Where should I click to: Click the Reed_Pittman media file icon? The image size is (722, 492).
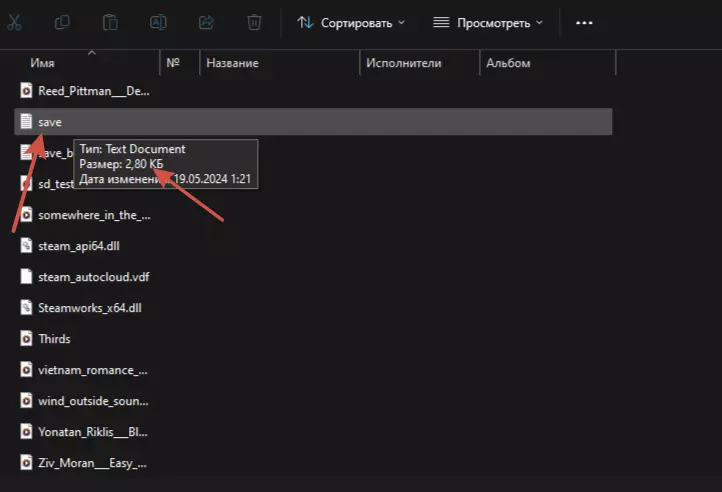click(x=26, y=91)
